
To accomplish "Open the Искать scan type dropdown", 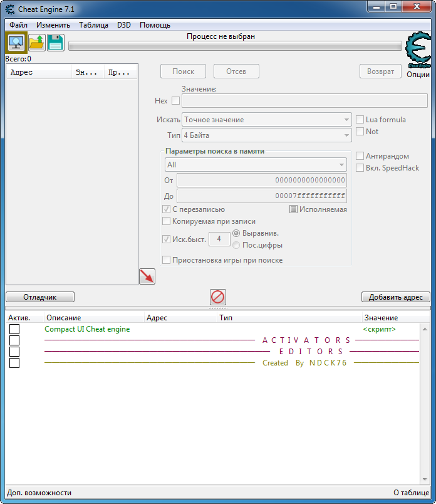I will [x=267, y=120].
